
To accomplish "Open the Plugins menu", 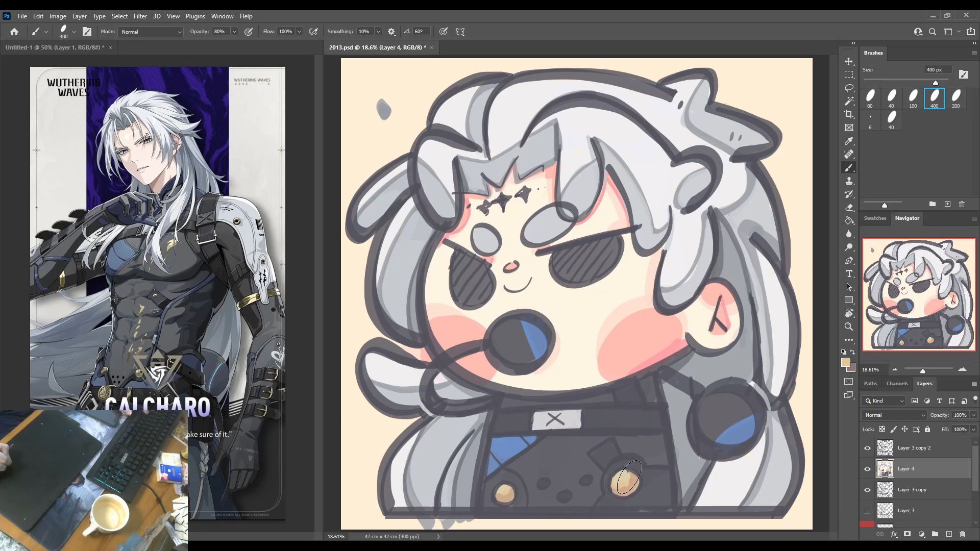I will tap(195, 16).
